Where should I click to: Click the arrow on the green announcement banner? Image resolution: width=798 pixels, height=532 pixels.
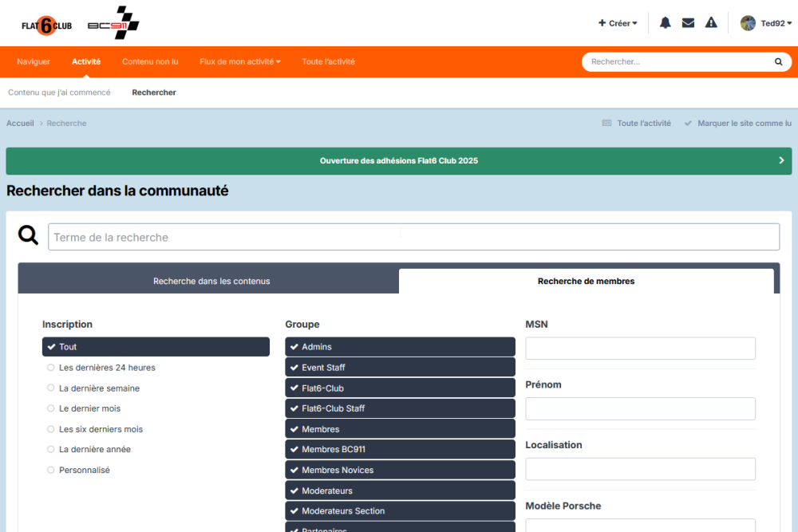tap(781, 160)
